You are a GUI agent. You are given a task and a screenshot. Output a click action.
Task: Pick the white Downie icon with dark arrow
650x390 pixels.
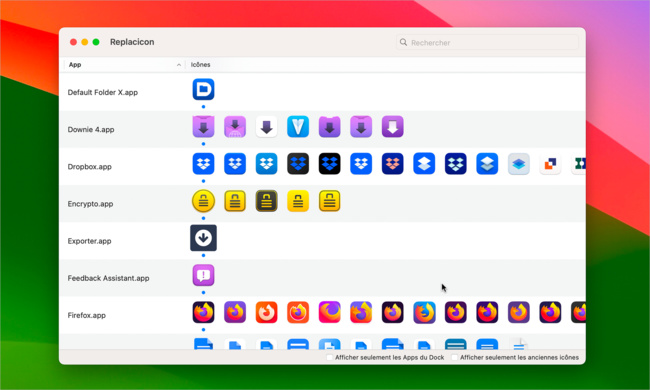(266, 126)
